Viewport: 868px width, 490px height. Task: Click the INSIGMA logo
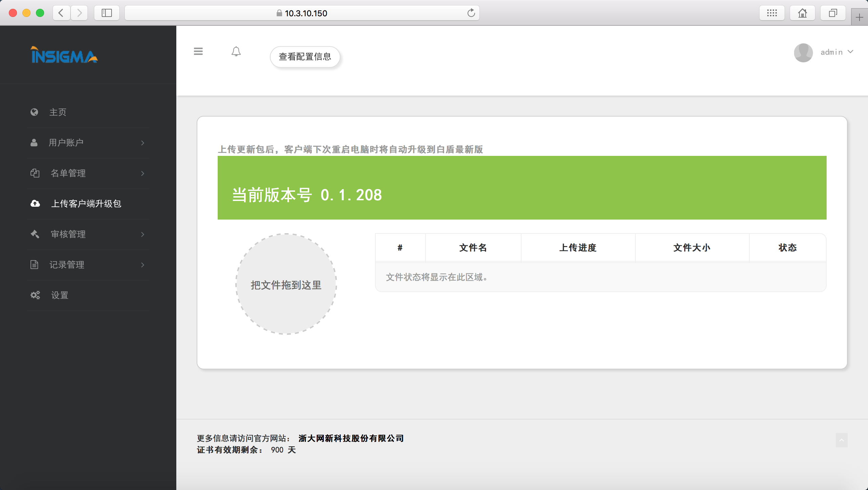[x=64, y=55]
